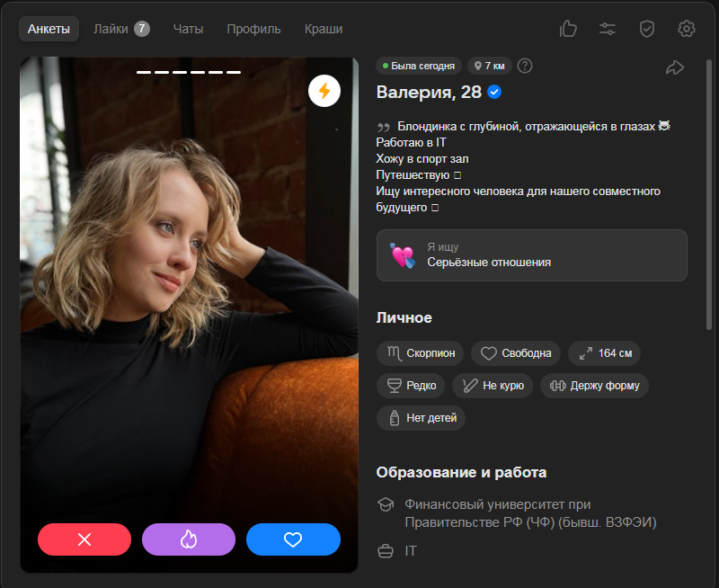Screen dimensions: 719x588
Task: Click the Серьёзные отношения card
Action: coord(531,255)
